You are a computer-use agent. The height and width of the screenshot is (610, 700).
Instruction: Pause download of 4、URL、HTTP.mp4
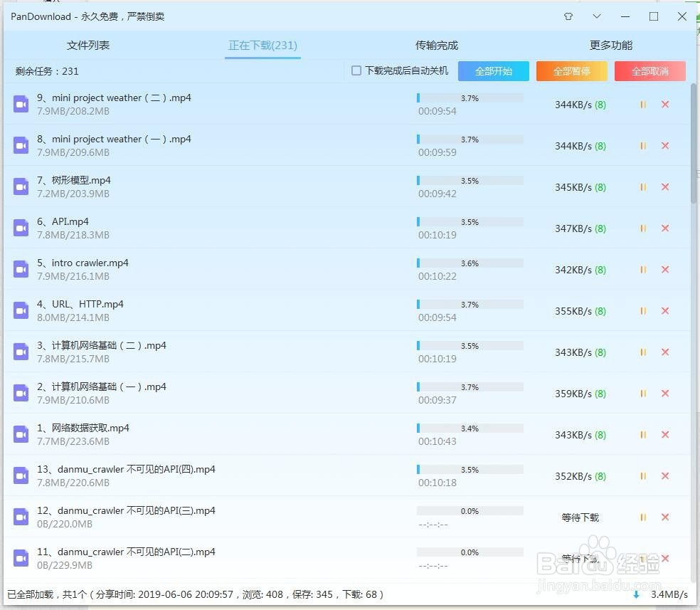643,311
